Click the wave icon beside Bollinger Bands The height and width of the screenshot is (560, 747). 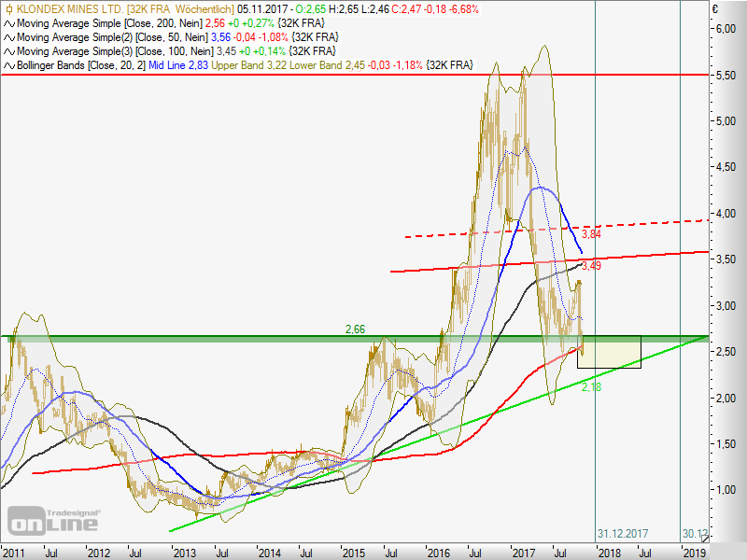[9, 65]
